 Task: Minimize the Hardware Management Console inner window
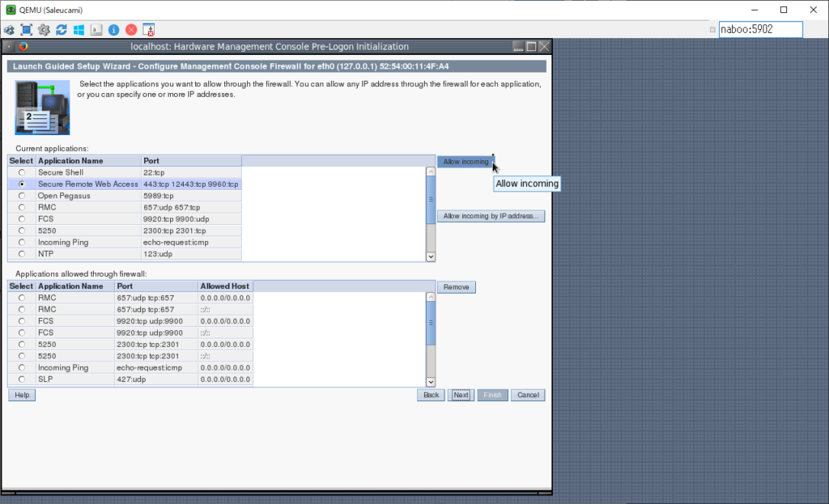coord(519,46)
